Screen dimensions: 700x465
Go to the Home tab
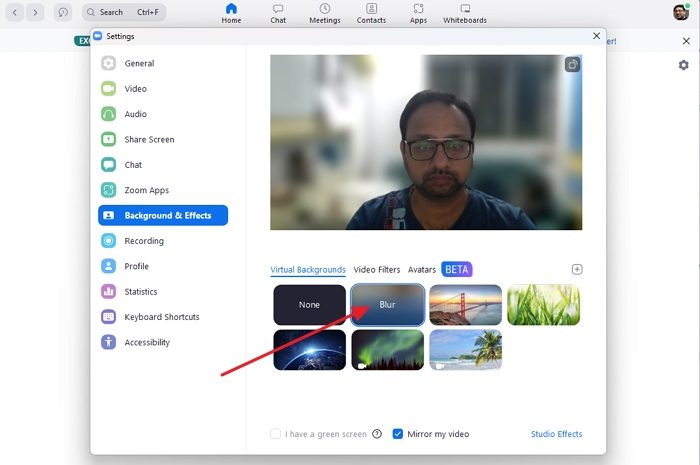coord(231,13)
